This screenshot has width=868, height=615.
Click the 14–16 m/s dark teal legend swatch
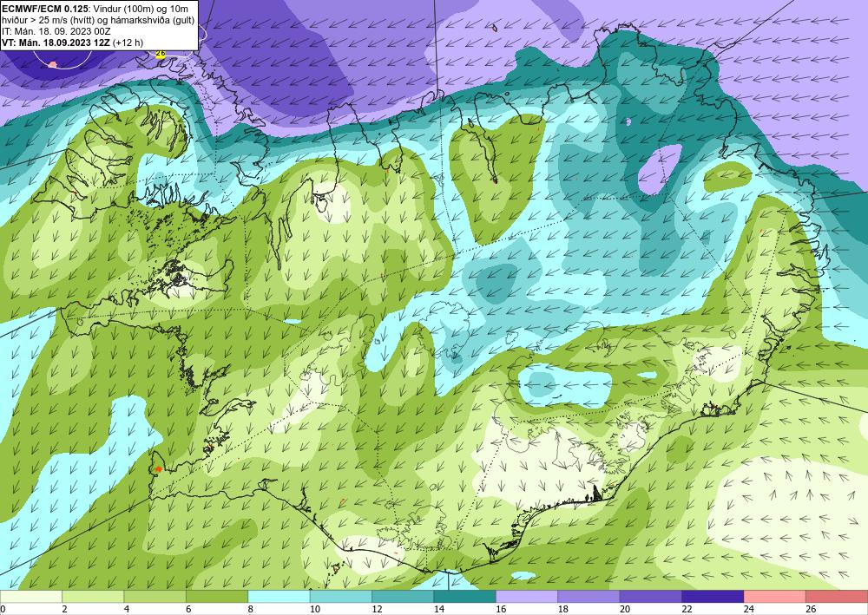465,597
